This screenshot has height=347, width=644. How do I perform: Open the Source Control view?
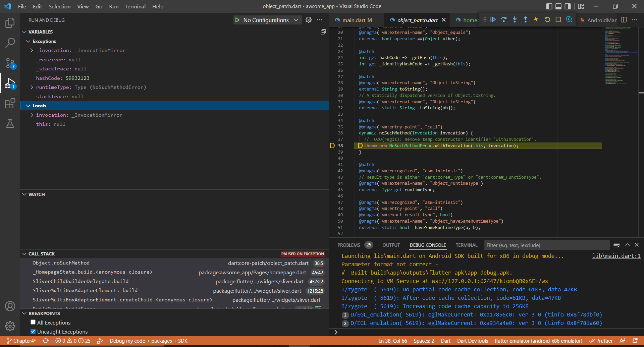(10, 63)
